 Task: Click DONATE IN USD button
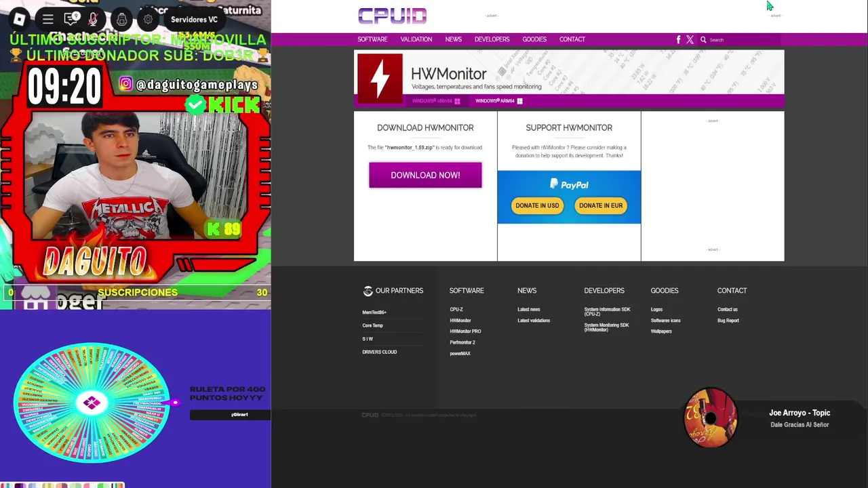[537, 205]
